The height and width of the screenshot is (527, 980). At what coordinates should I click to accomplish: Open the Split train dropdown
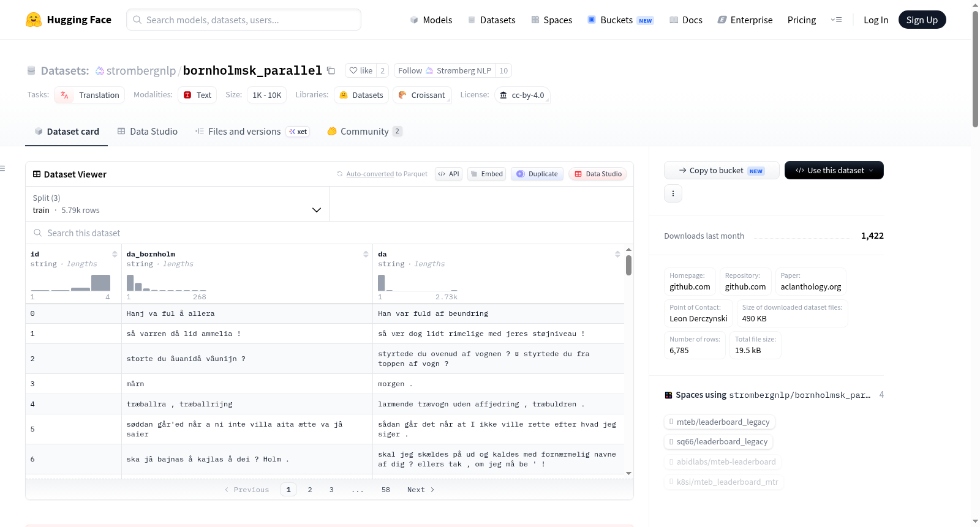[x=177, y=204]
